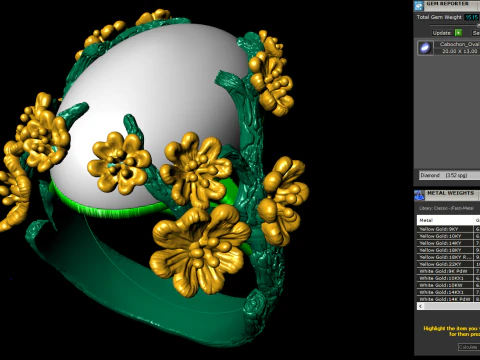Screen dimensions: 480x360
Task: Click the metal table's left scroll arrow
Action: (x=420, y=306)
